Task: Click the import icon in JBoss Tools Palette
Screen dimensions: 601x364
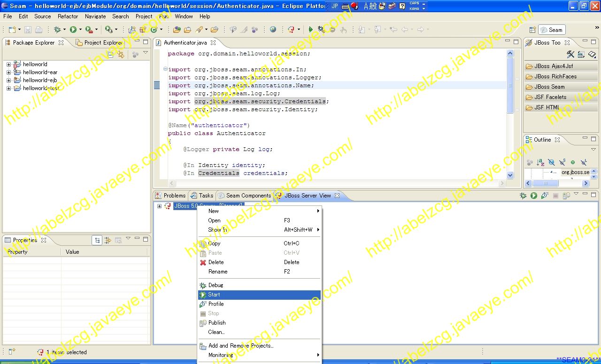Action: point(581,54)
